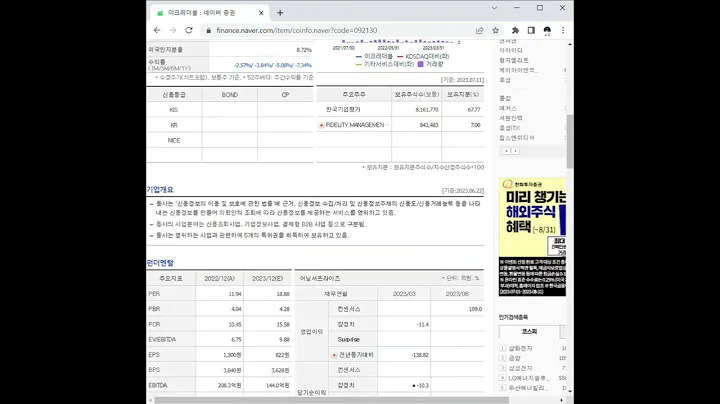Open the Chrome extensions puzzle icon
Screen dimensions: 720x404
[x=515, y=30]
